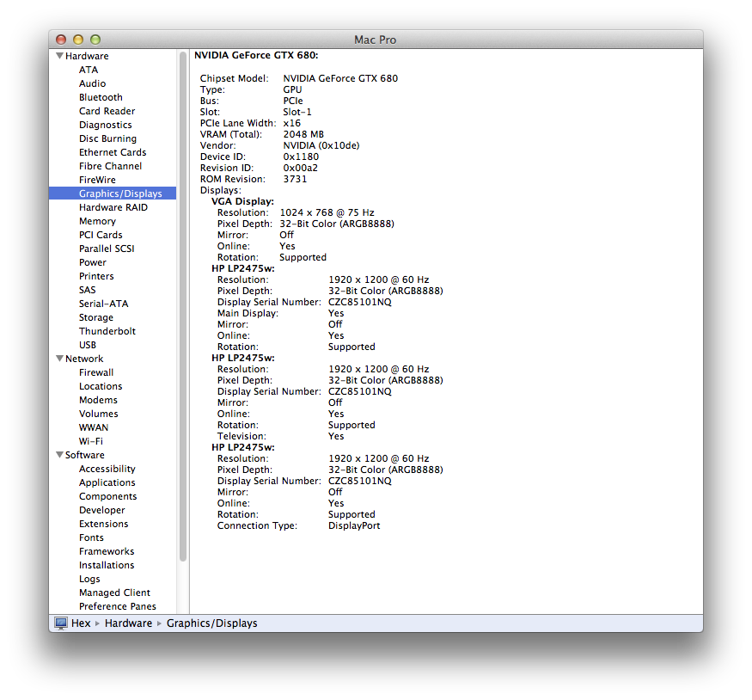752x700 pixels.
Task: Select SAS in the sidebar
Action: pos(88,290)
